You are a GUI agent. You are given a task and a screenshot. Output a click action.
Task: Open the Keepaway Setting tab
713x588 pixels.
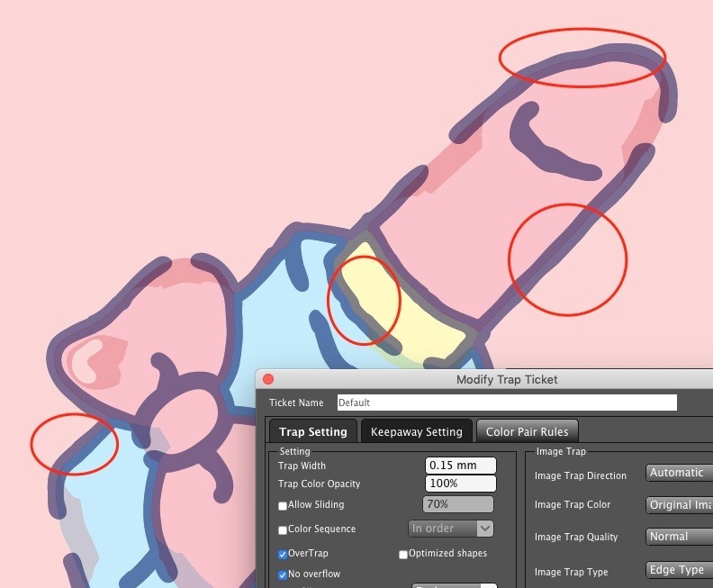click(x=416, y=431)
